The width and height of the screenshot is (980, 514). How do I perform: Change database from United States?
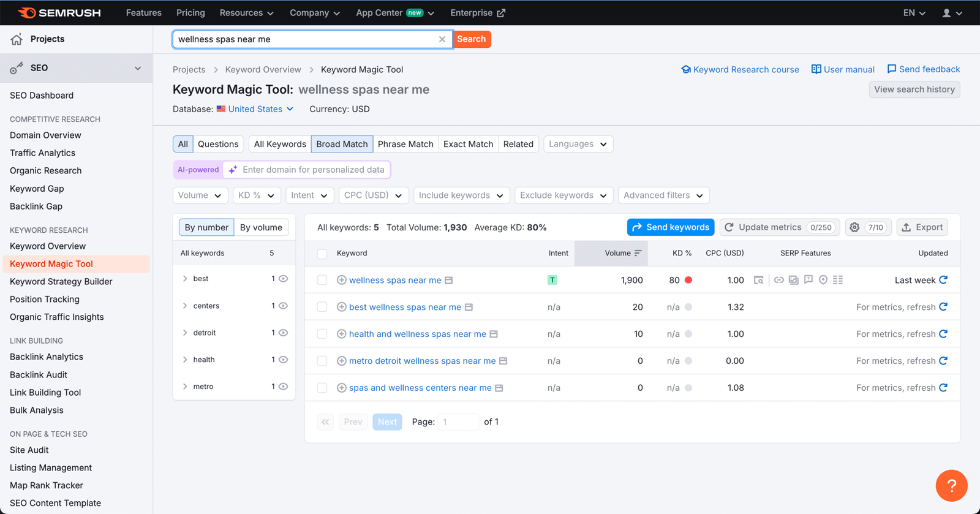point(255,109)
